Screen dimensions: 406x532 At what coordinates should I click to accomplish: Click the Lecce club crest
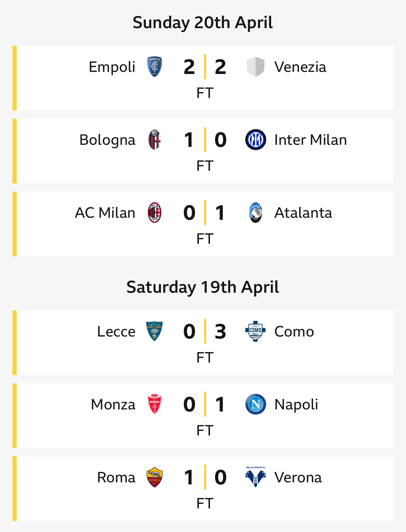pyautogui.click(x=154, y=331)
